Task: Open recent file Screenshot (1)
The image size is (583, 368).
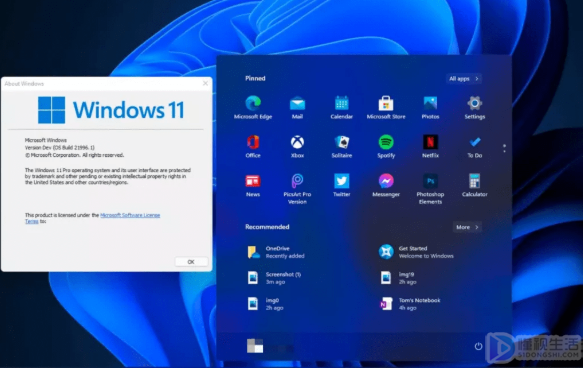Action: click(x=274, y=278)
